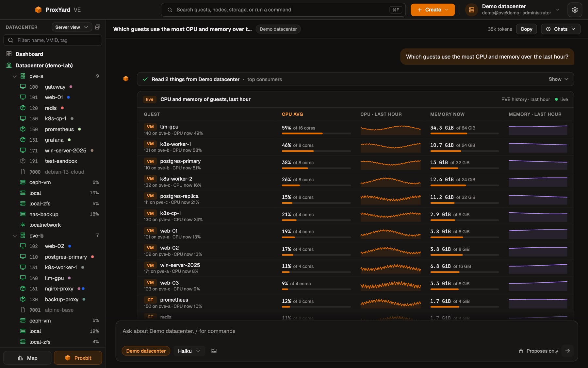
Task: Open the llm-gpu guest row link
Action: click(x=169, y=127)
